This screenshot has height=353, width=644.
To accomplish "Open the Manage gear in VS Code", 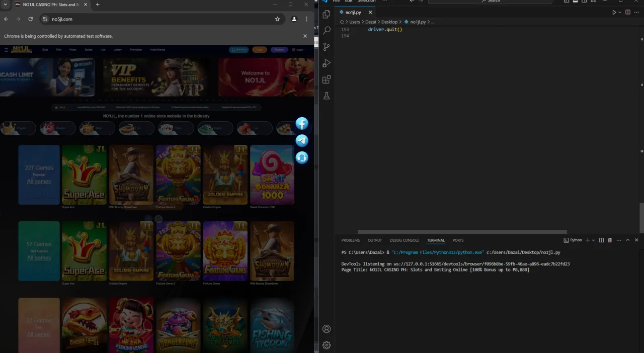I will 327,345.
